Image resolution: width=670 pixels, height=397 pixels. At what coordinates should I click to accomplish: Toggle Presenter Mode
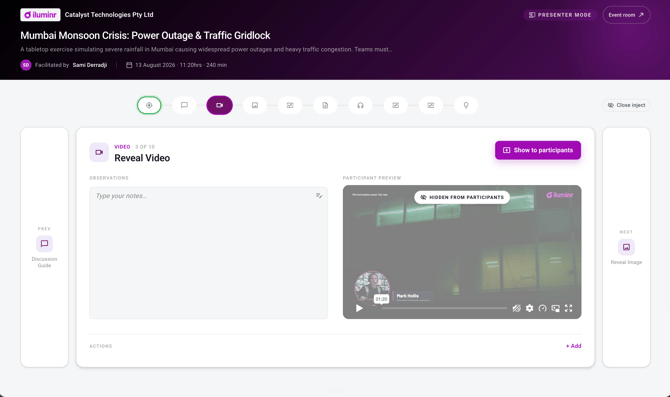[x=560, y=15]
